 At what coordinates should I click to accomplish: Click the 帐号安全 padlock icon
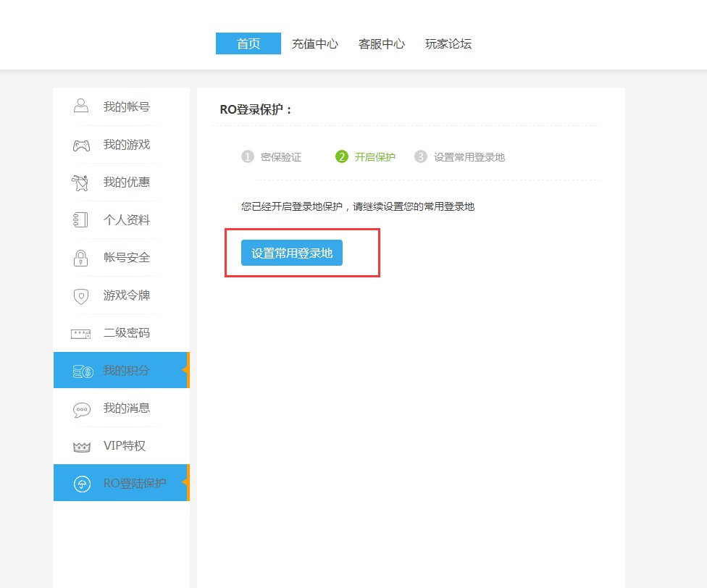(80, 258)
